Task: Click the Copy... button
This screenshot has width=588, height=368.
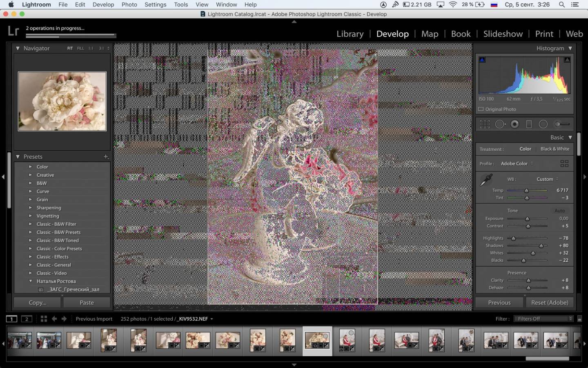Action: [x=38, y=303]
